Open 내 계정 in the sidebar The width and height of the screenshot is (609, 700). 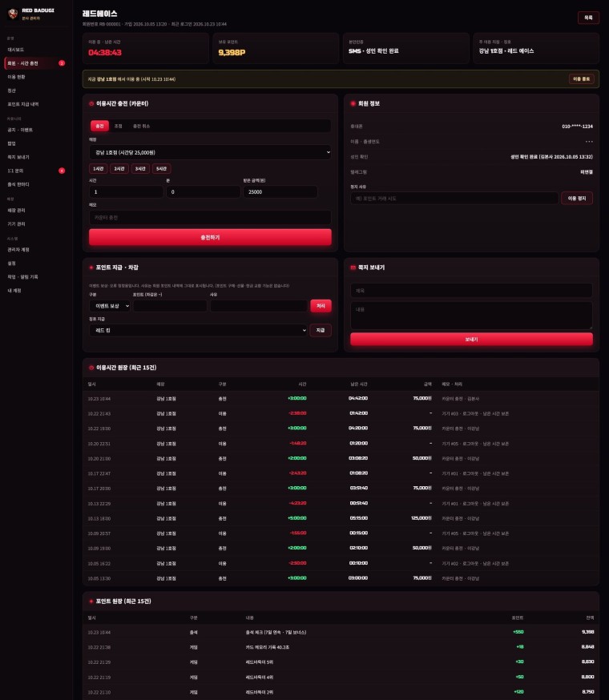(x=34, y=291)
